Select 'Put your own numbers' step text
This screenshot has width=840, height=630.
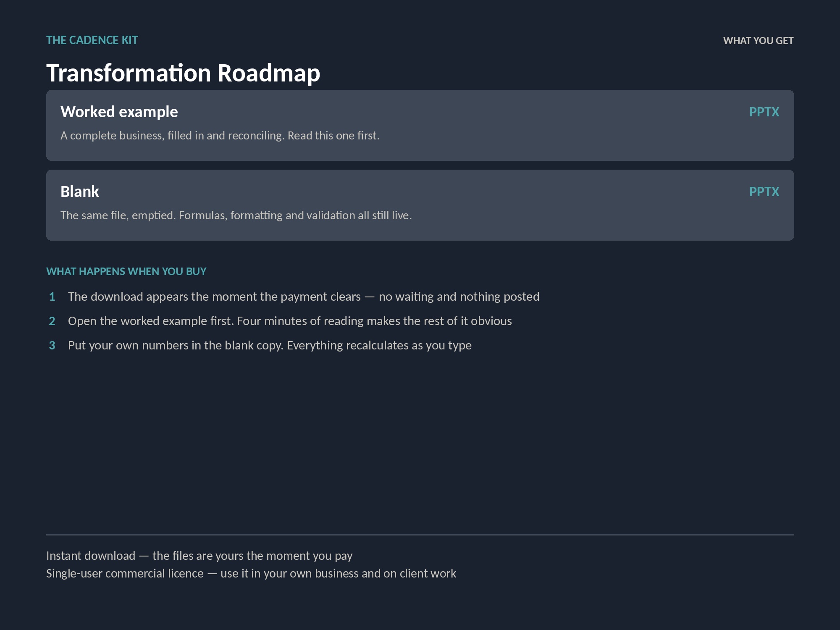(x=270, y=346)
